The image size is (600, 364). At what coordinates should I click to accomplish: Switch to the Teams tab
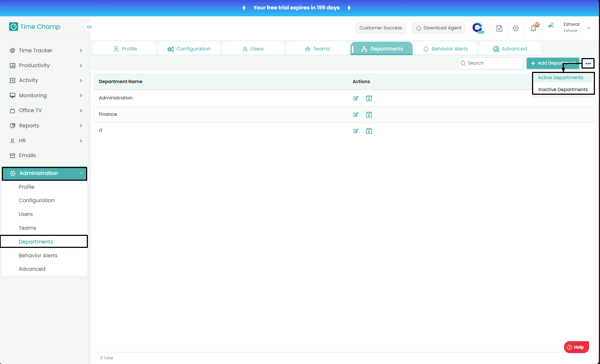(317, 49)
